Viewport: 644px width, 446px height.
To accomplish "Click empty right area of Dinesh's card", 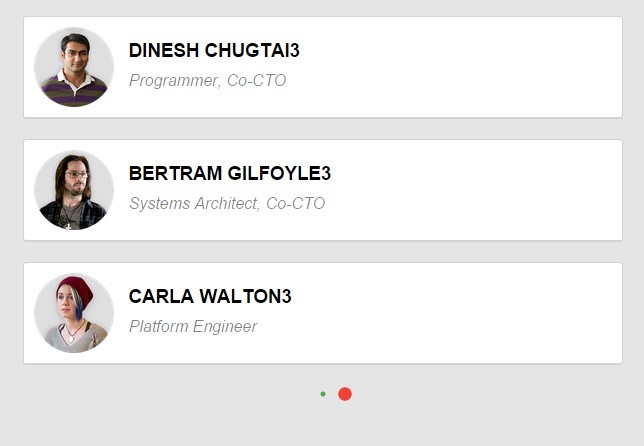I will (x=480, y=67).
